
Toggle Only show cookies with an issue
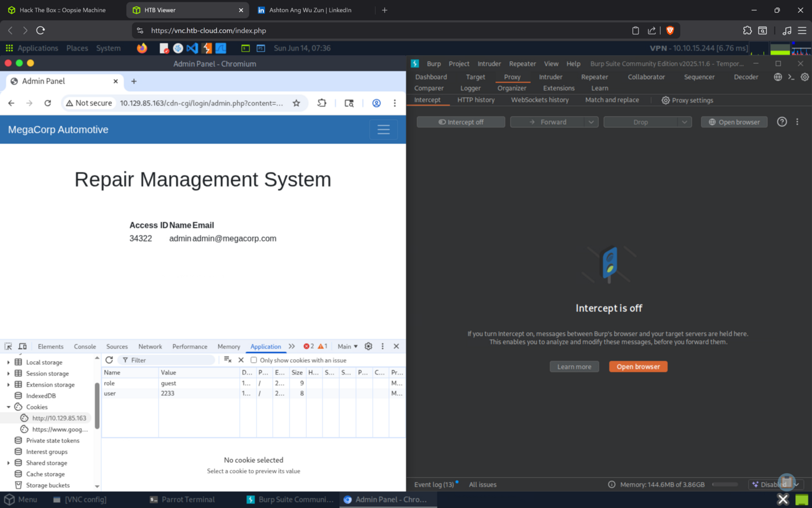point(253,360)
